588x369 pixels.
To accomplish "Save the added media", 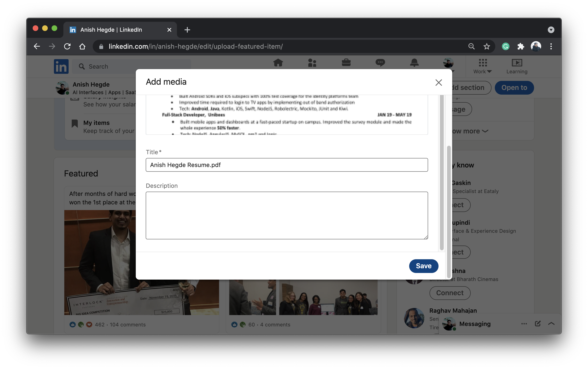I will (423, 266).
